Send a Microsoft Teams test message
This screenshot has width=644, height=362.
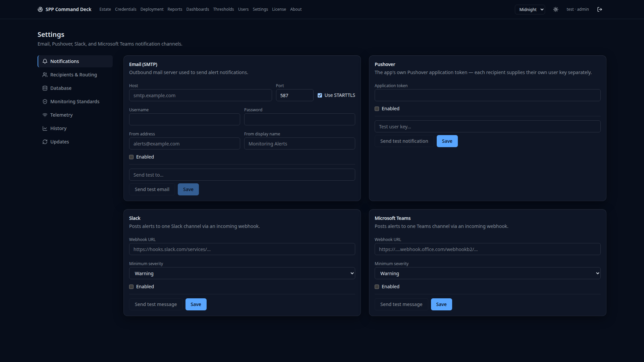pos(401,304)
